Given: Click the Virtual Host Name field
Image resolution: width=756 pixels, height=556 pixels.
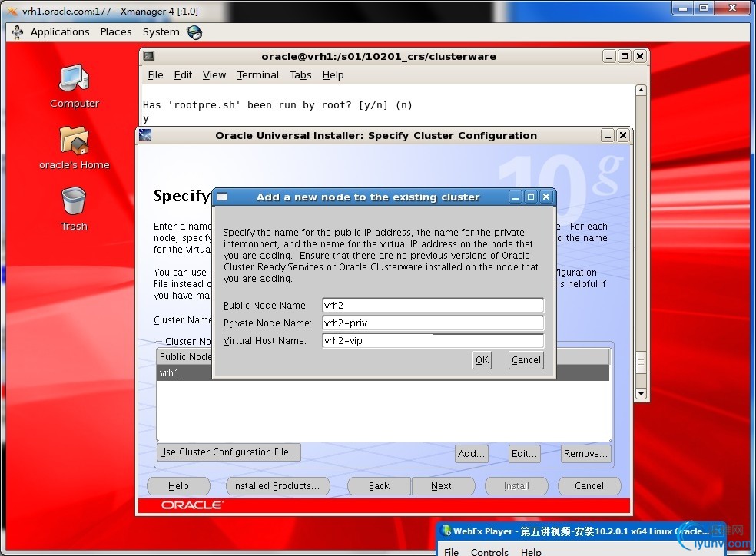Looking at the screenshot, I should point(433,341).
